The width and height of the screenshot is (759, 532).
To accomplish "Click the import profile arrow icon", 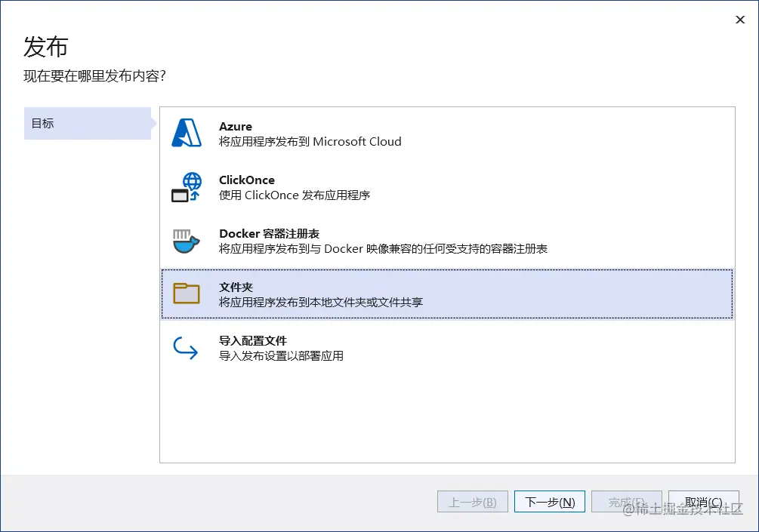I will pyautogui.click(x=186, y=347).
